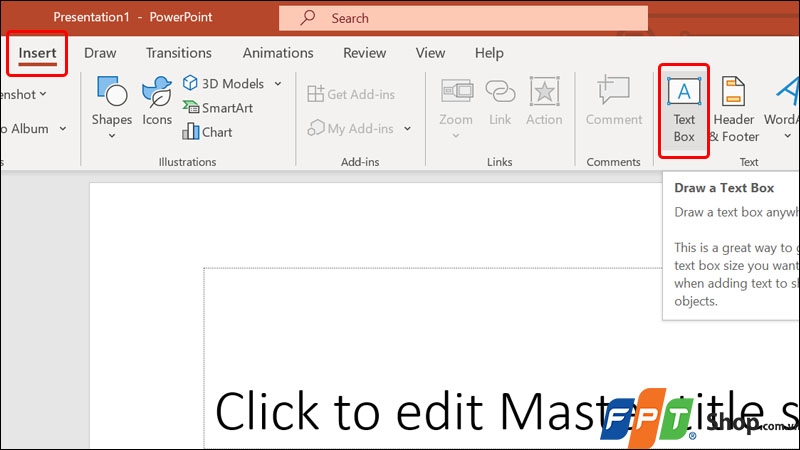Open Header & Footer
This screenshot has height=450, width=800.
(x=734, y=110)
